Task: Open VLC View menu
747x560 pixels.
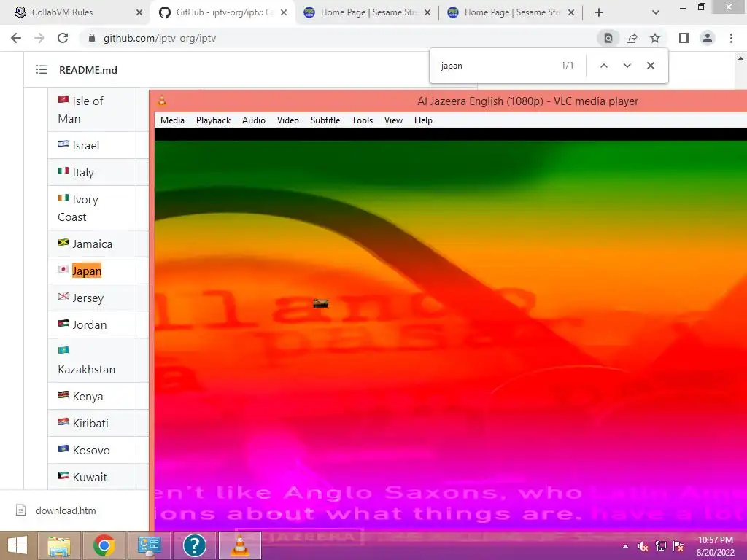Action: pos(393,120)
